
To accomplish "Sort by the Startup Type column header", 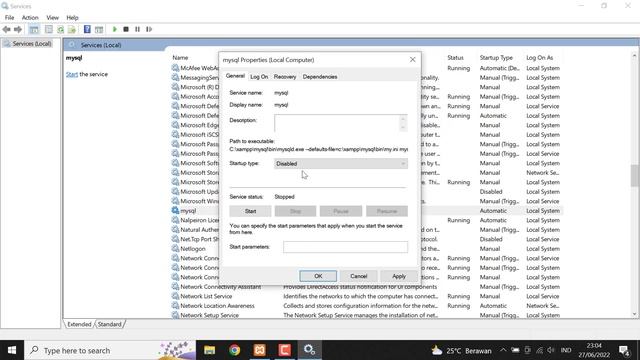I will (x=496, y=58).
